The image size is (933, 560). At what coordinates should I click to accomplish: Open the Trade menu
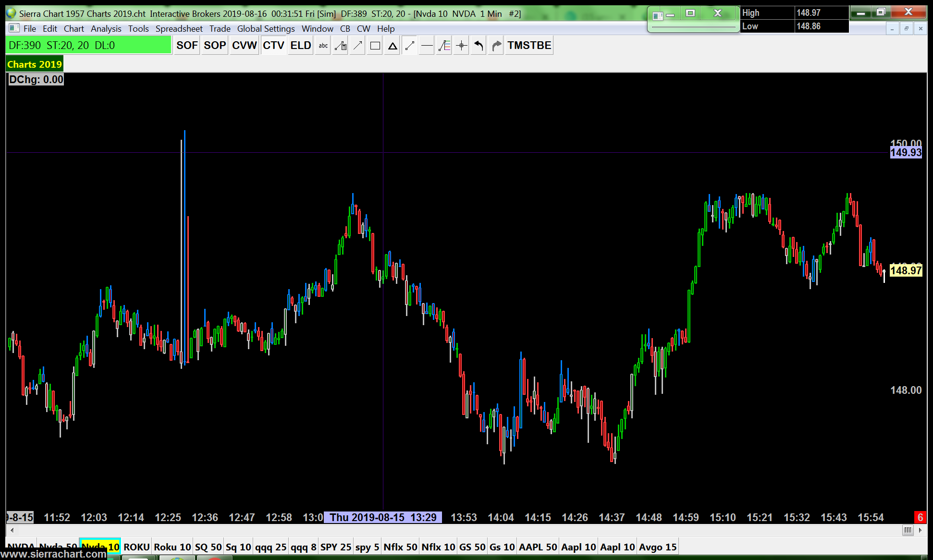[220, 29]
